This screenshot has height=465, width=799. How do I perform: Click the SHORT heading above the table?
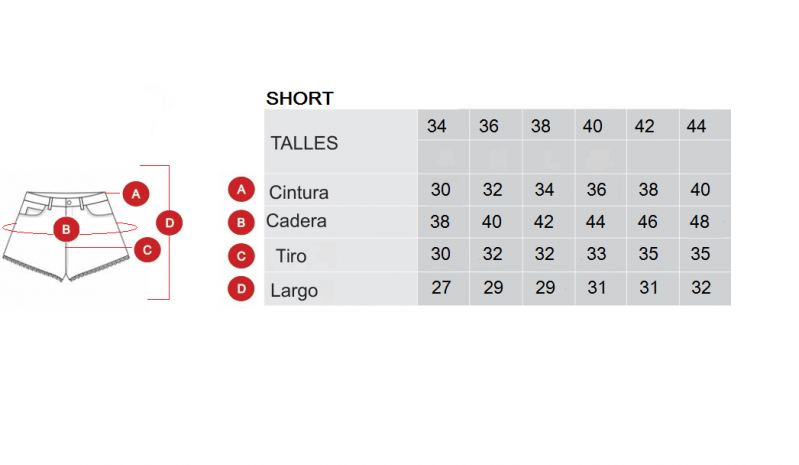coord(300,98)
